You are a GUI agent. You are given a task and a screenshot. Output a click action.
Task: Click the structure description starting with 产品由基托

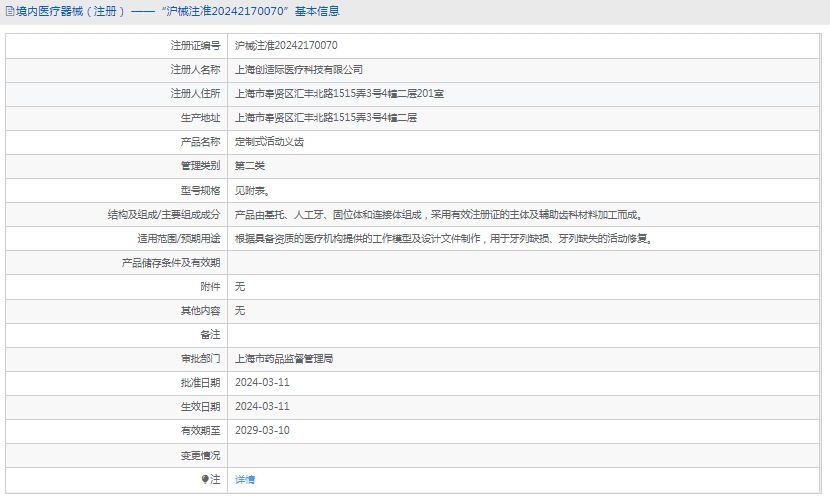pyautogui.click(x=438, y=215)
